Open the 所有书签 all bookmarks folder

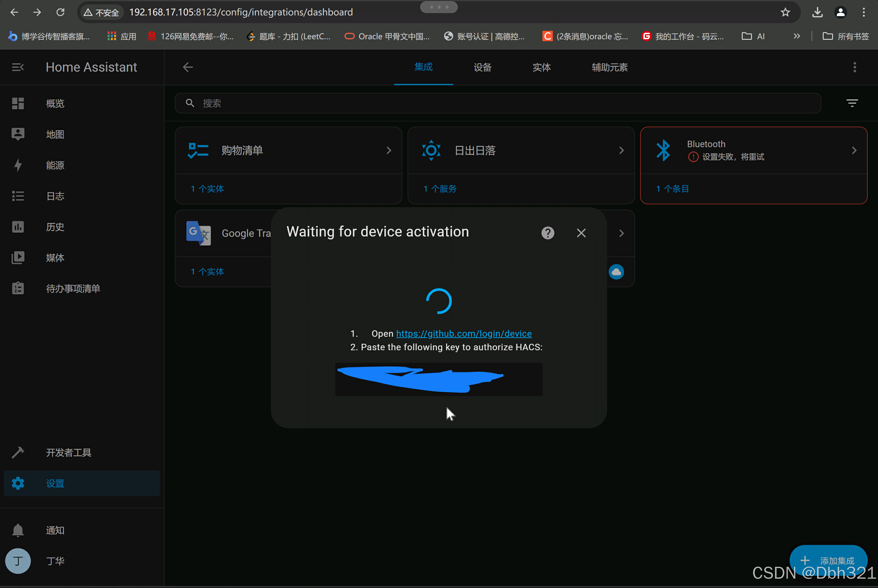846,36
